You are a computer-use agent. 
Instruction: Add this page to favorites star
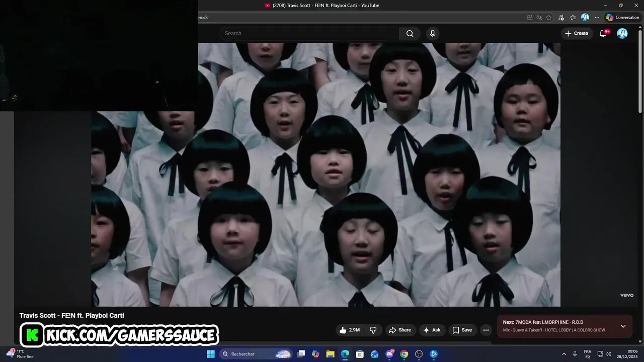pos(548,17)
